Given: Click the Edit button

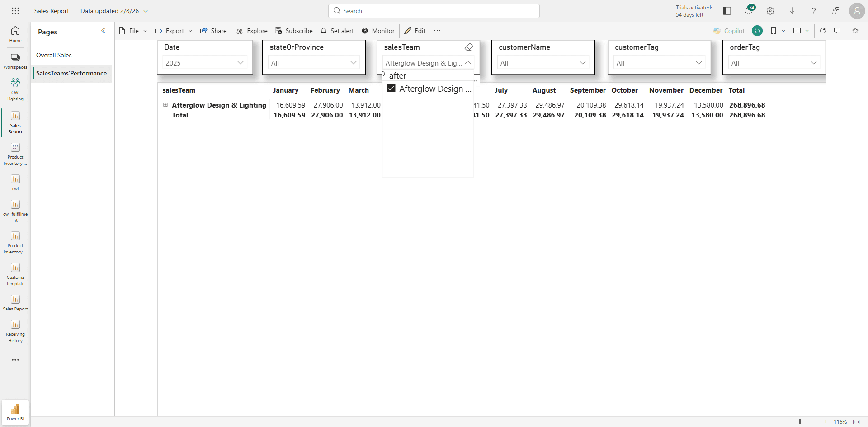Looking at the screenshot, I should (415, 31).
